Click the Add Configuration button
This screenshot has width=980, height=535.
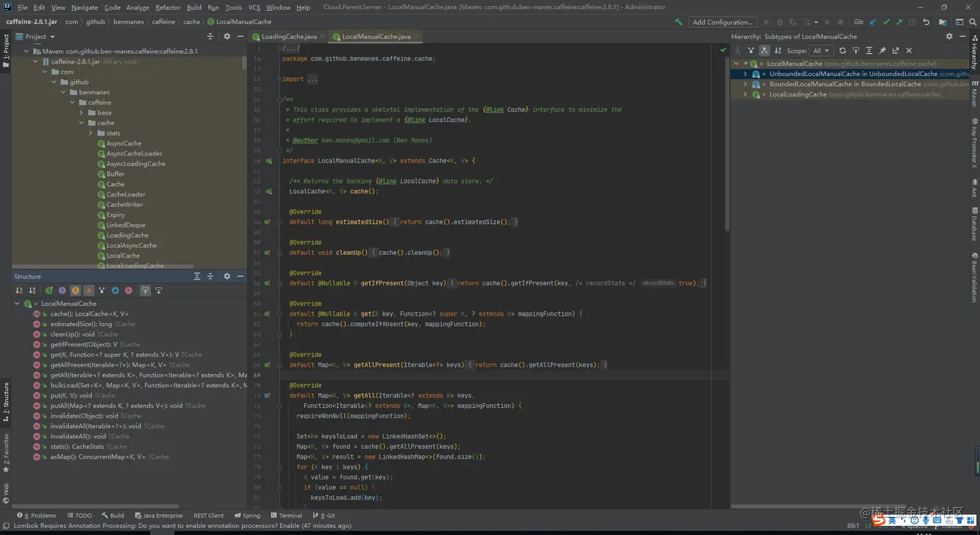(722, 22)
